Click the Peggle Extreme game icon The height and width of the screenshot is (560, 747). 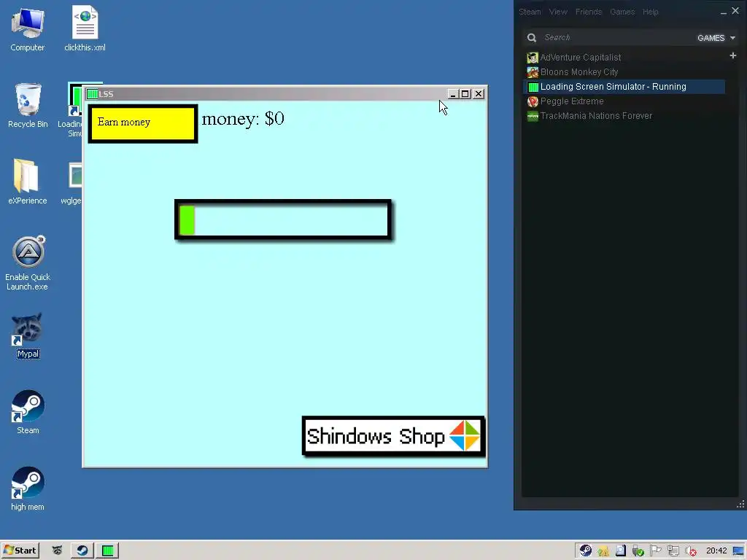[533, 101]
